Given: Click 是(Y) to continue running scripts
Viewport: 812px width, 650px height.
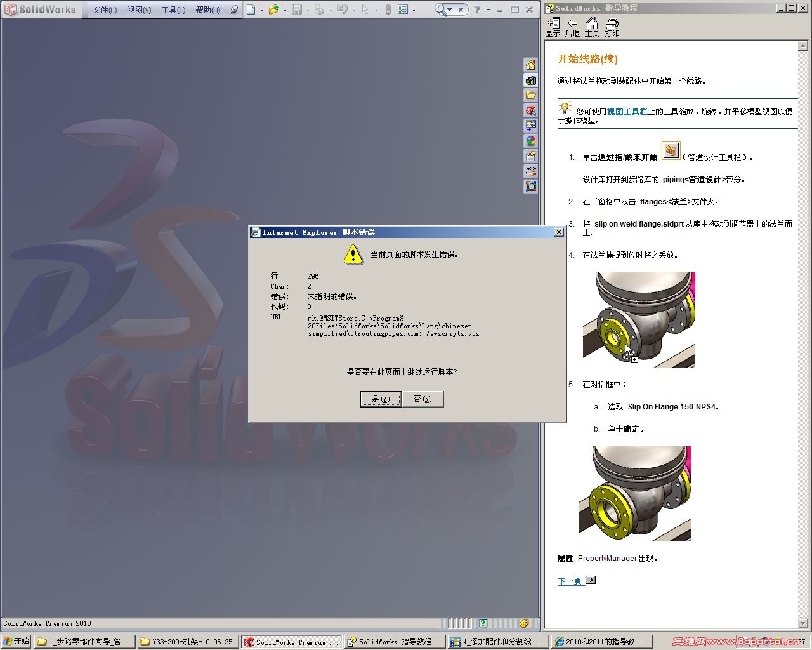Looking at the screenshot, I should (381, 399).
